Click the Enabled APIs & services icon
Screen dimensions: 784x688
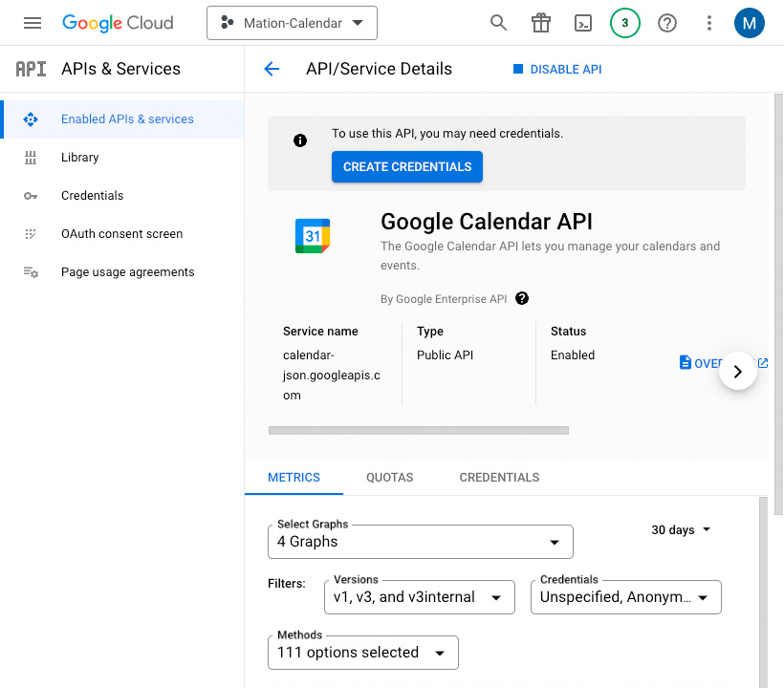click(31, 119)
